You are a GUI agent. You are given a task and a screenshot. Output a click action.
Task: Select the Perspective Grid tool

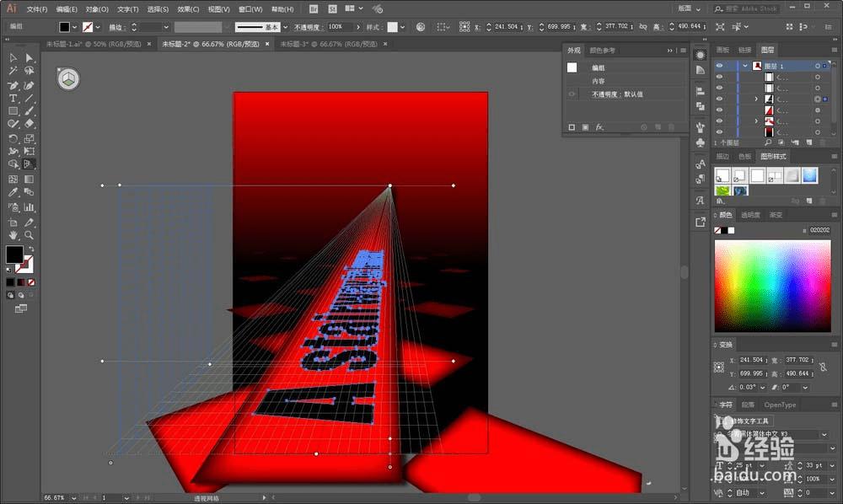click(x=29, y=164)
